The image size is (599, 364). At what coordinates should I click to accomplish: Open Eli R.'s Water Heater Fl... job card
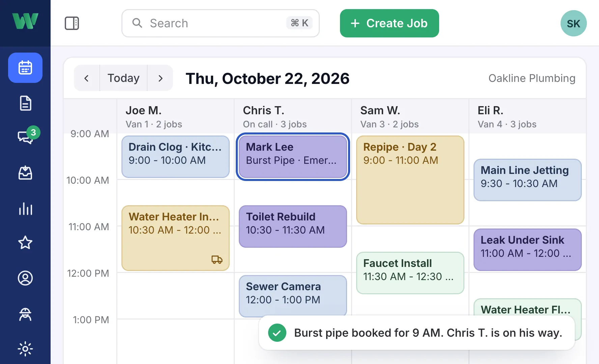click(x=527, y=307)
